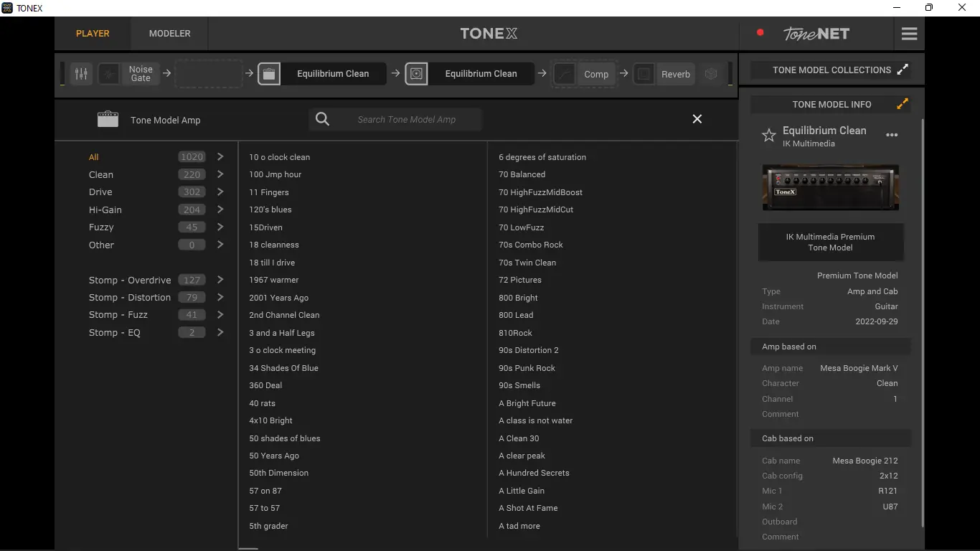Select the empty slot in signal chain
Screen dimensions: 980x551
[209, 73]
